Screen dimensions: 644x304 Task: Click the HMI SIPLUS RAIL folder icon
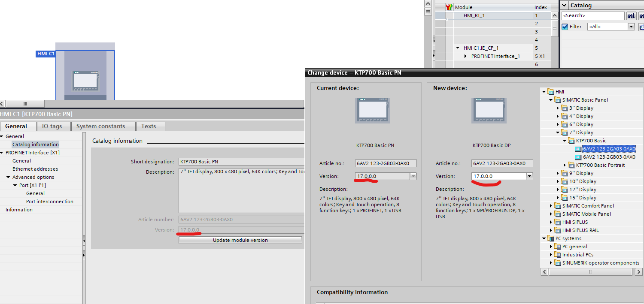pos(557,230)
